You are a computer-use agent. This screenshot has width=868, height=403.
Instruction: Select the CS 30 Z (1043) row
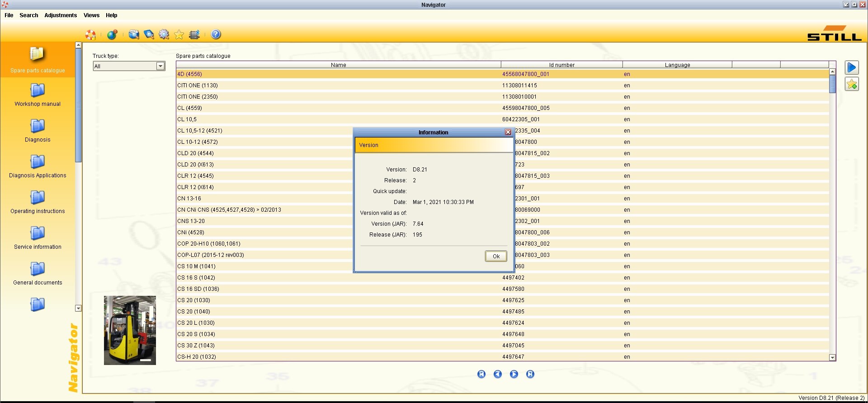click(502, 346)
